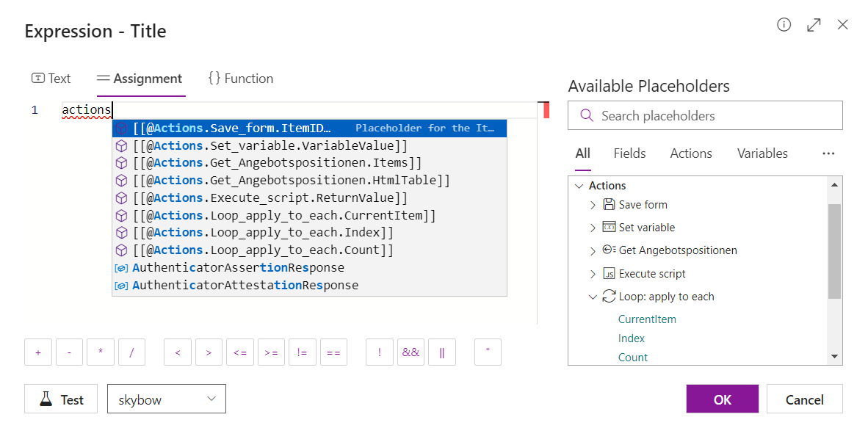Run the expression Test button
This screenshot has height=431, width=868.
pyautogui.click(x=61, y=399)
